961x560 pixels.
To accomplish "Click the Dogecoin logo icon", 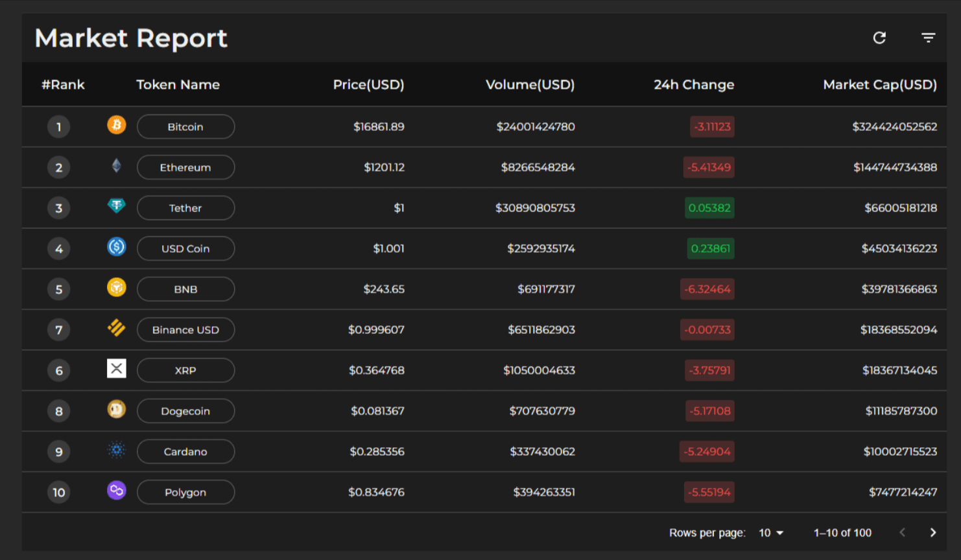I will point(117,409).
